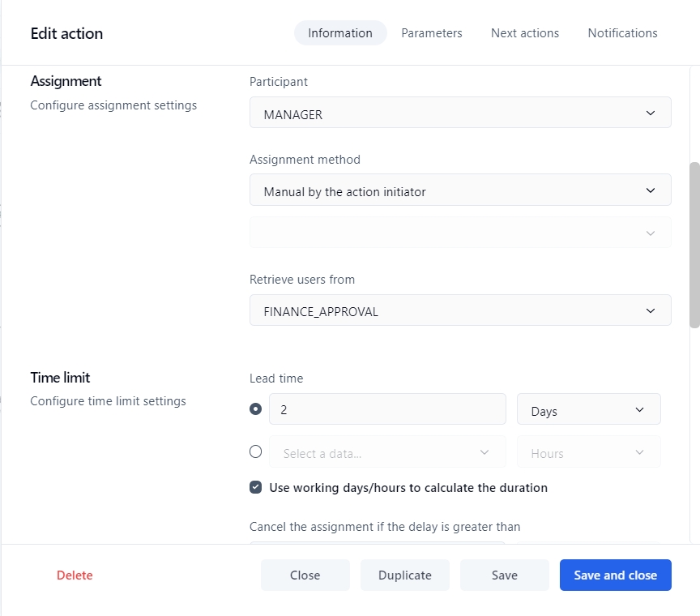Click the chevron in Select a data dropdown
This screenshot has width=700, height=616.
click(484, 452)
